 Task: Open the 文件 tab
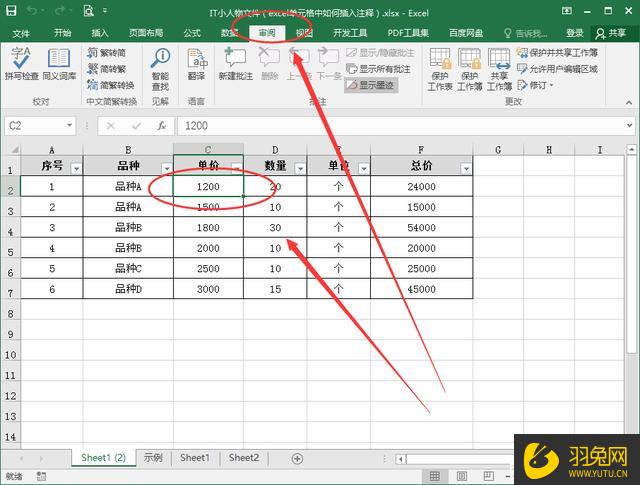tap(21, 33)
